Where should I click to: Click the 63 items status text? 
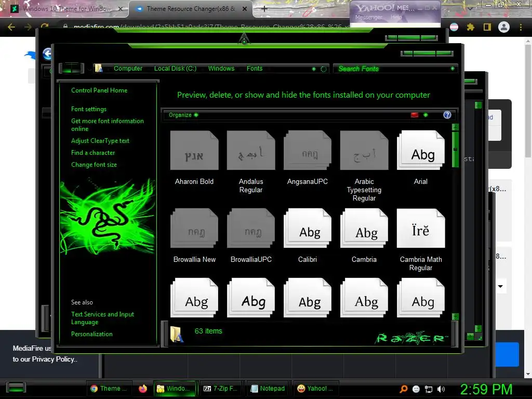click(208, 331)
